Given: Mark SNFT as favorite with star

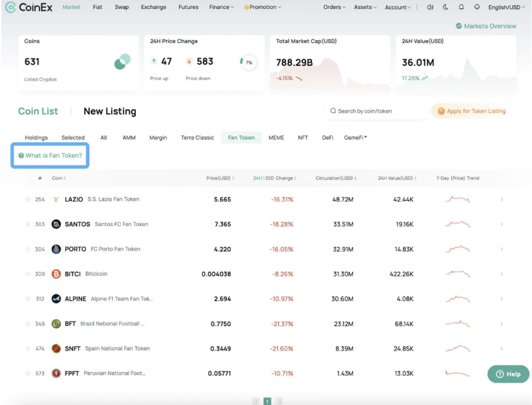Looking at the screenshot, I should (x=28, y=348).
